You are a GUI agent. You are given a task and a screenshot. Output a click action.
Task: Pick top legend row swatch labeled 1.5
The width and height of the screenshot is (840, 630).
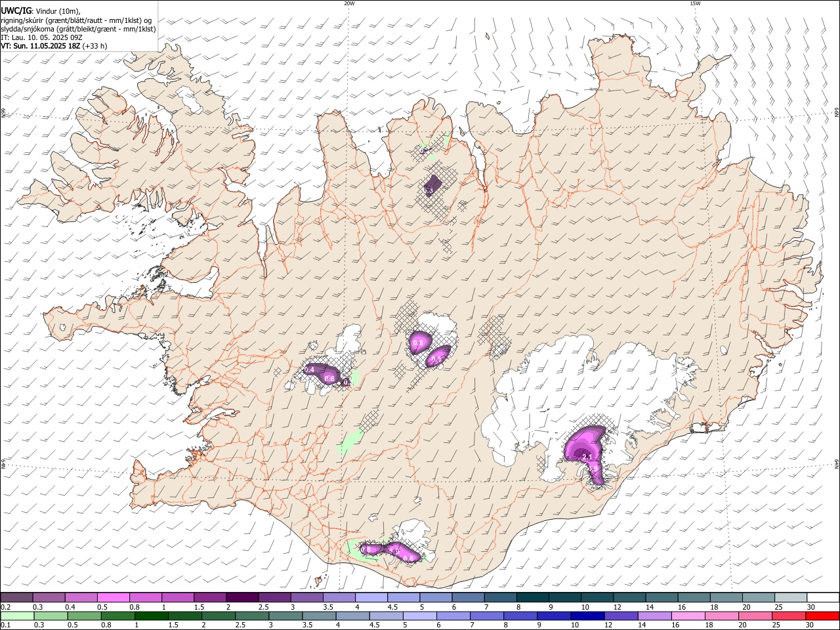[209, 597]
